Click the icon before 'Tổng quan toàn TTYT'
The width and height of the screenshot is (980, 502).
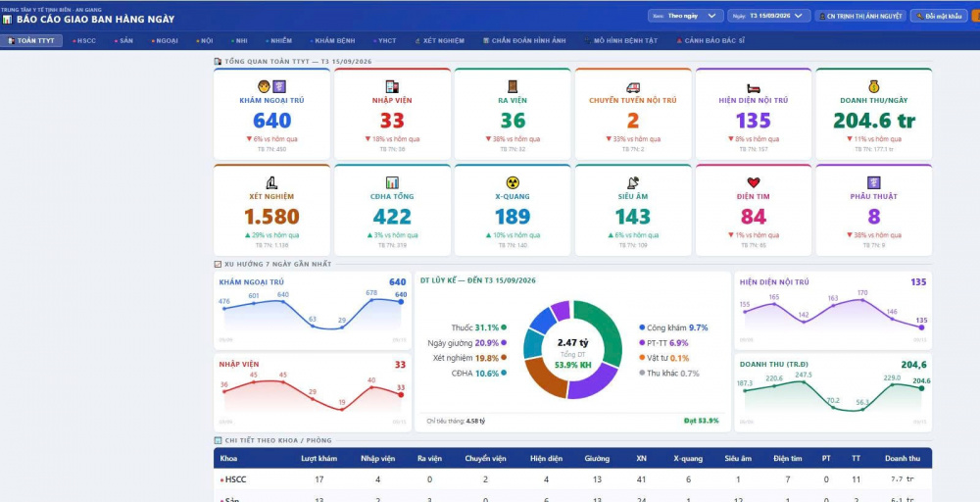pyautogui.click(x=218, y=61)
